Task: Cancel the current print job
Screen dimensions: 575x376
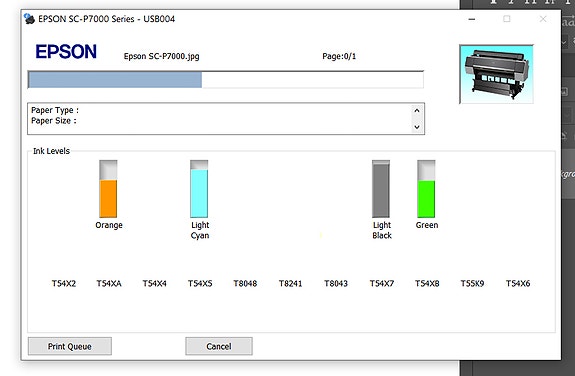Action: [219, 346]
